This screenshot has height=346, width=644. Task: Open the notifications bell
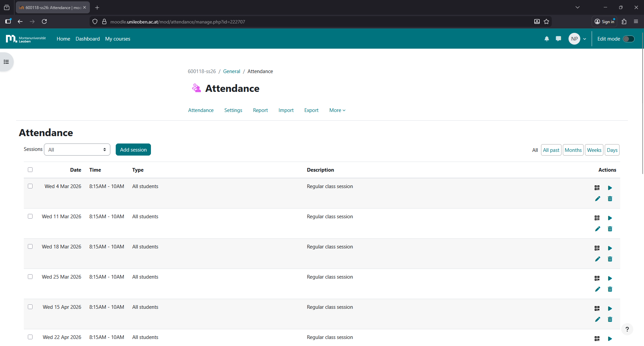(x=547, y=39)
